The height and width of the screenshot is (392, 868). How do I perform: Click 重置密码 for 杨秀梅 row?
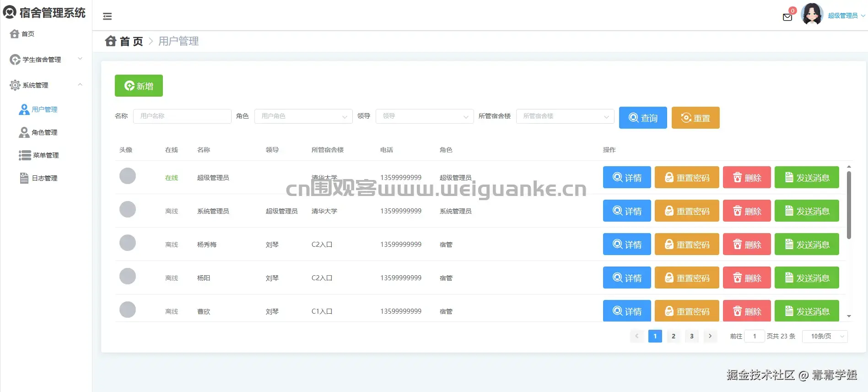pyautogui.click(x=687, y=244)
